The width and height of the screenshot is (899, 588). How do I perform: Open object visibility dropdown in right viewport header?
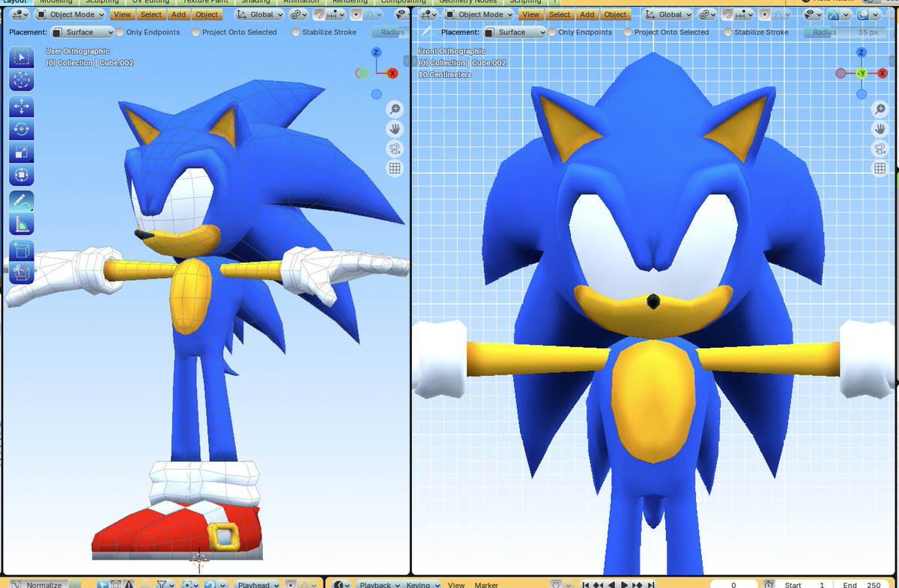click(812, 14)
